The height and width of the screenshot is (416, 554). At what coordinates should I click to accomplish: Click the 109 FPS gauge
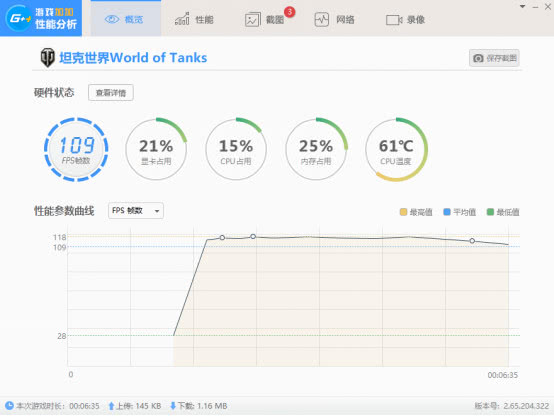(76, 149)
